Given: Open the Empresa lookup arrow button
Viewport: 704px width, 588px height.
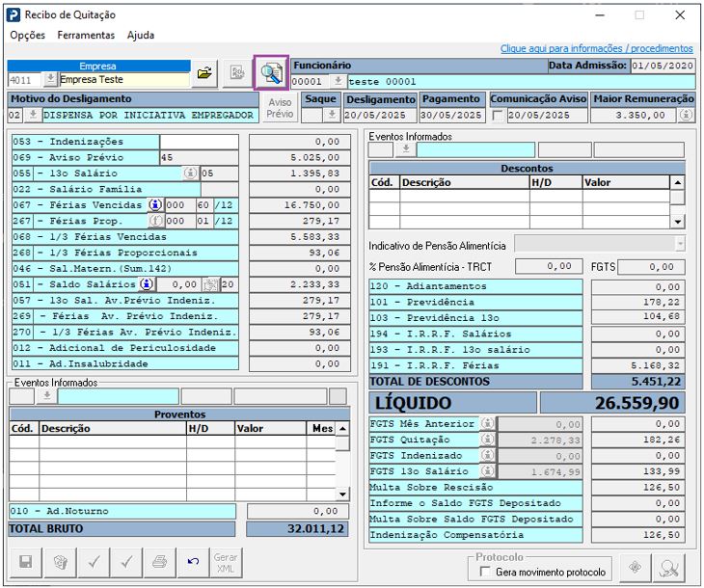Looking at the screenshot, I should (50, 79).
